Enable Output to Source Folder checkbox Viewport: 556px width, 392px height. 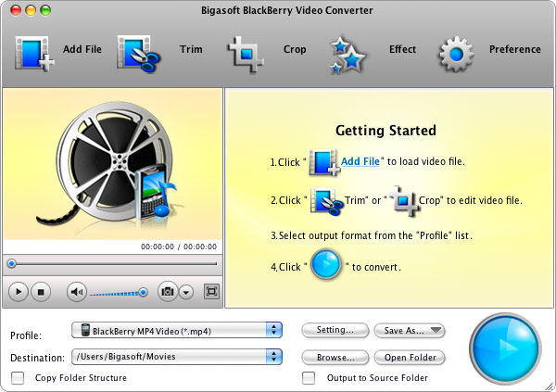(x=309, y=378)
